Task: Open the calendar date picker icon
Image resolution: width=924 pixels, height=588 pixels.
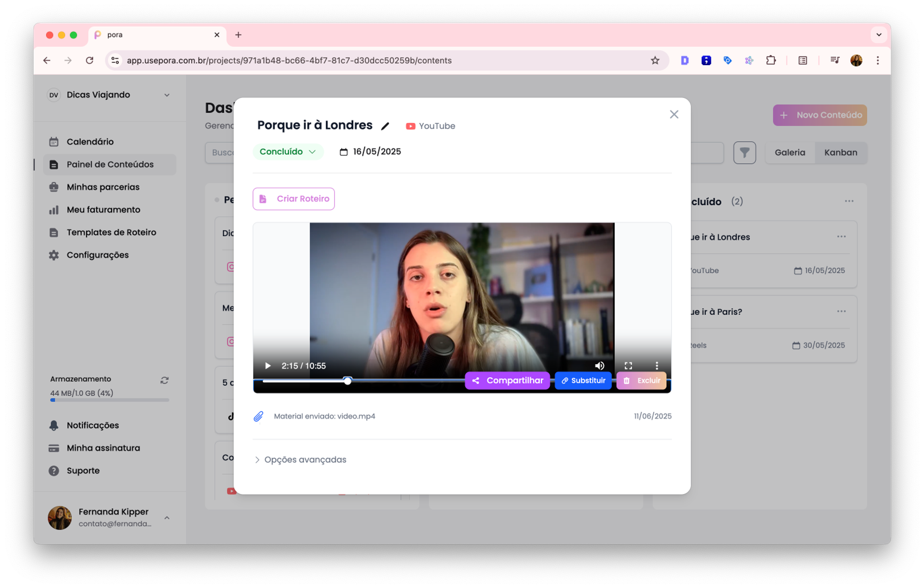Action: [x=343, y=152]
